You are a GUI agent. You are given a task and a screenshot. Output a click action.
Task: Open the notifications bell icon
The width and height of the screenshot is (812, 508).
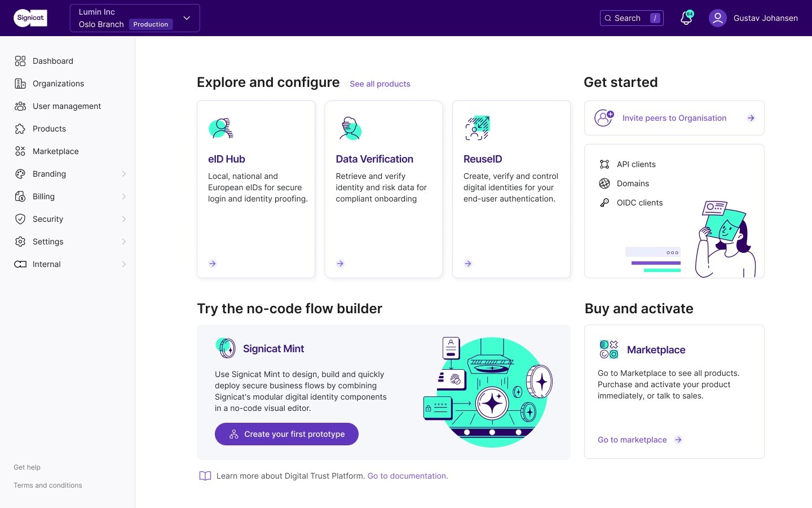pos(686,18)
